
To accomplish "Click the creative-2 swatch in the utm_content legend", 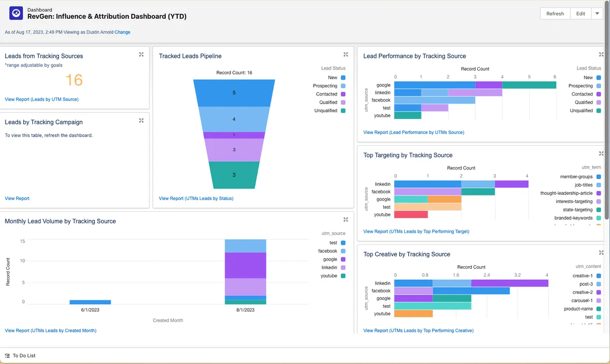I will click(x=599, y=292).
